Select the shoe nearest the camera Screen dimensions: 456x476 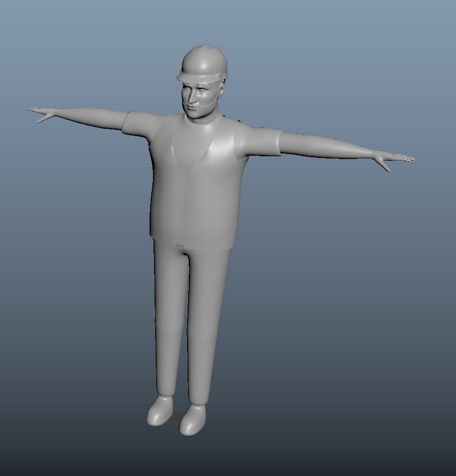coord(192,419)
